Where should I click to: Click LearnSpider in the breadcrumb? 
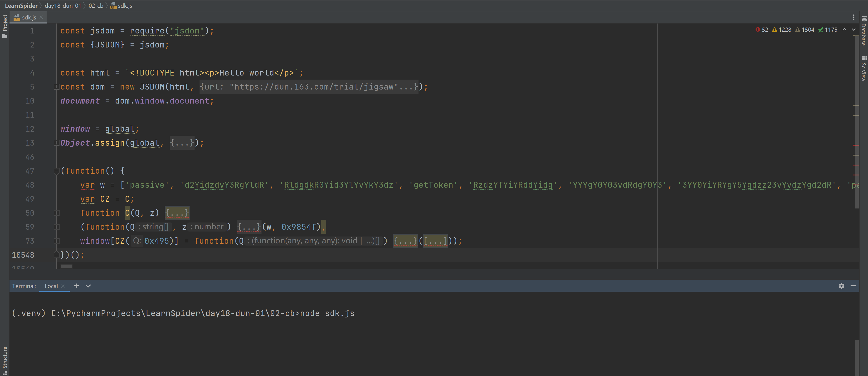[x=21, y=6]
